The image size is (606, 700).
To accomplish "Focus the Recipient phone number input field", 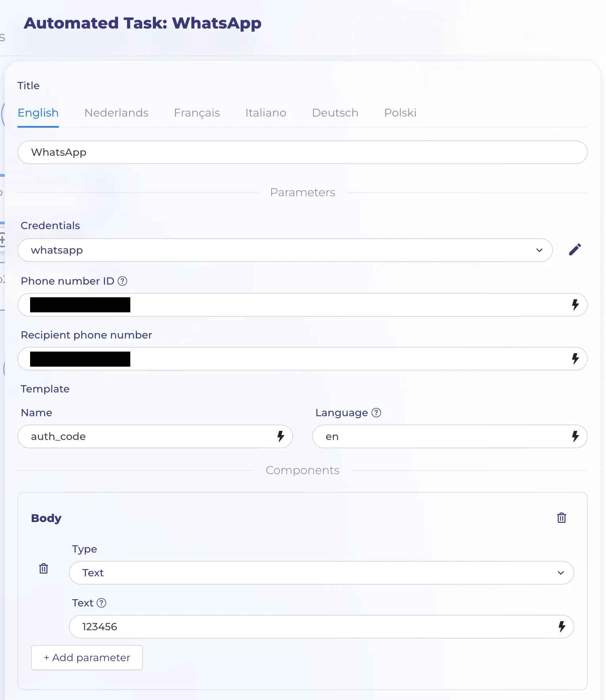I will [303, 359].
